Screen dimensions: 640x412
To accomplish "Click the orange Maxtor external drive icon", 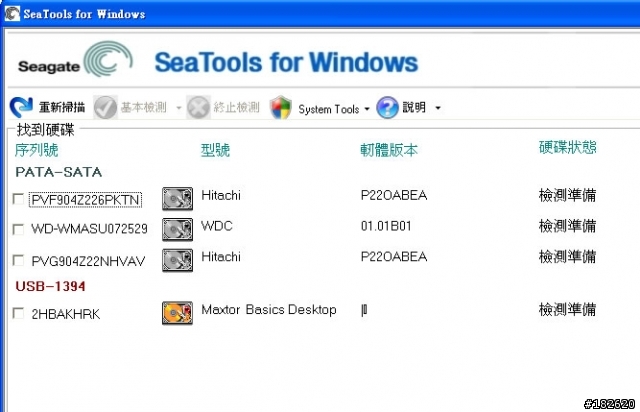I will (177, 313).
